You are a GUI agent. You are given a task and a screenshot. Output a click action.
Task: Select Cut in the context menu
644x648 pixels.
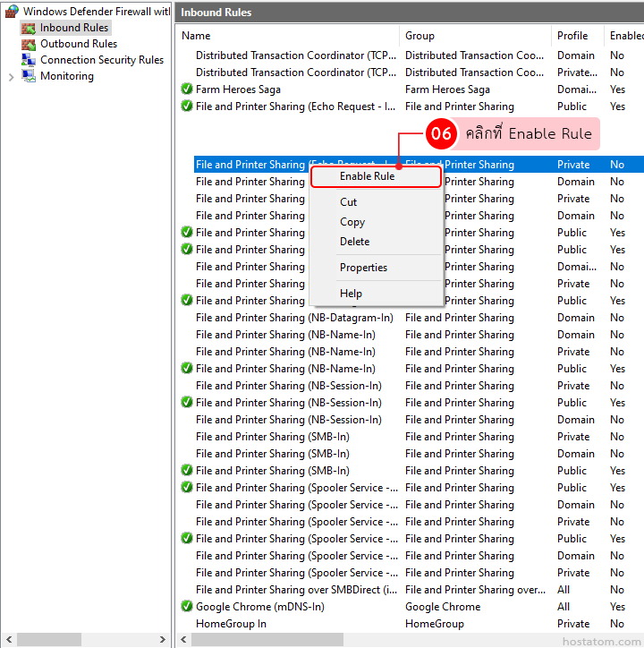point(348,202)
